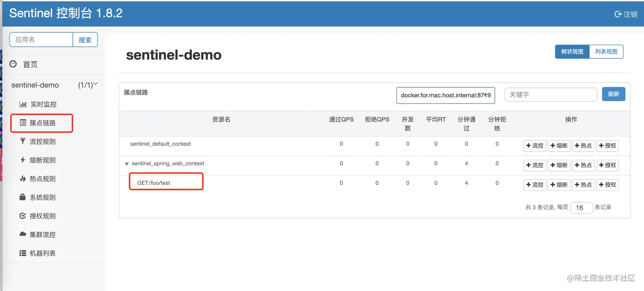
Task: Select the sentinel_default_context resource row
Action: (374, 146)
